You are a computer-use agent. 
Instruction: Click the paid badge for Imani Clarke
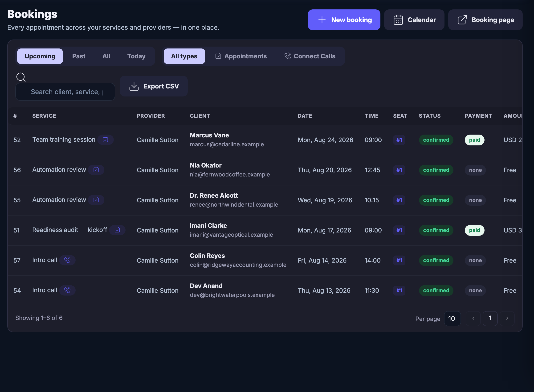pos(474,230)
